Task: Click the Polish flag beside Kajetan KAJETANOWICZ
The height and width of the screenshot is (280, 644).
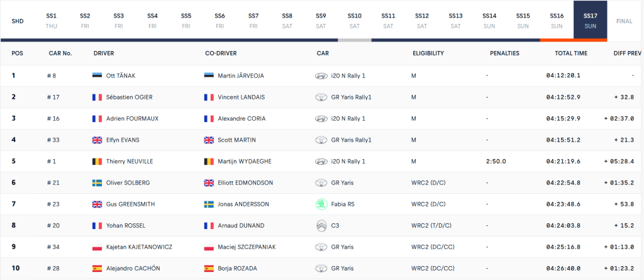Action: (97, 247)
